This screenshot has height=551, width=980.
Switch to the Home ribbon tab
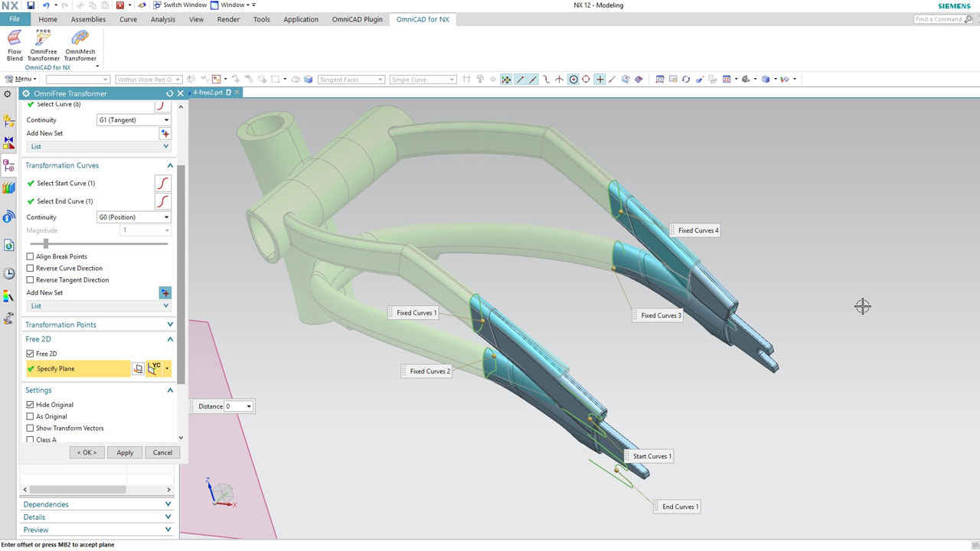pos(47,19)
